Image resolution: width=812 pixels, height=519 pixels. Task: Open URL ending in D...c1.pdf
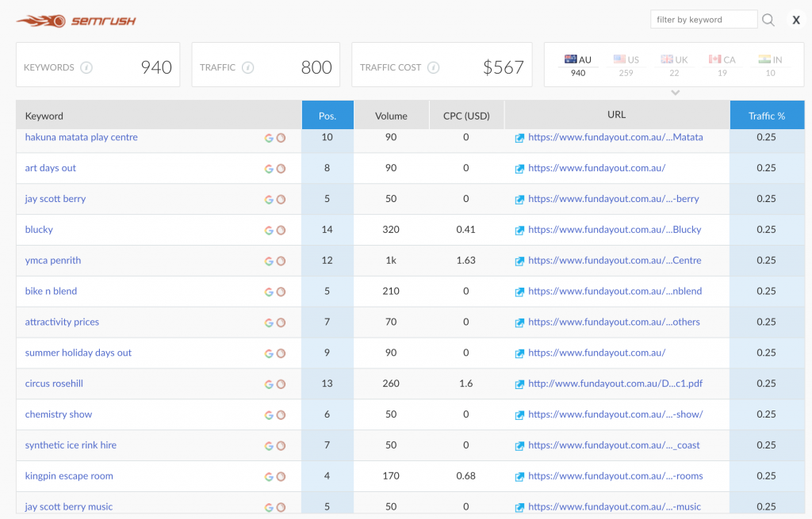(615, 384)
